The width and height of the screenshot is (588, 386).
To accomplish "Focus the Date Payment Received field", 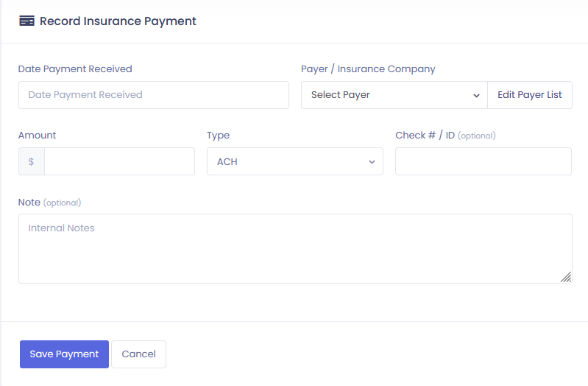I will 154,95.
